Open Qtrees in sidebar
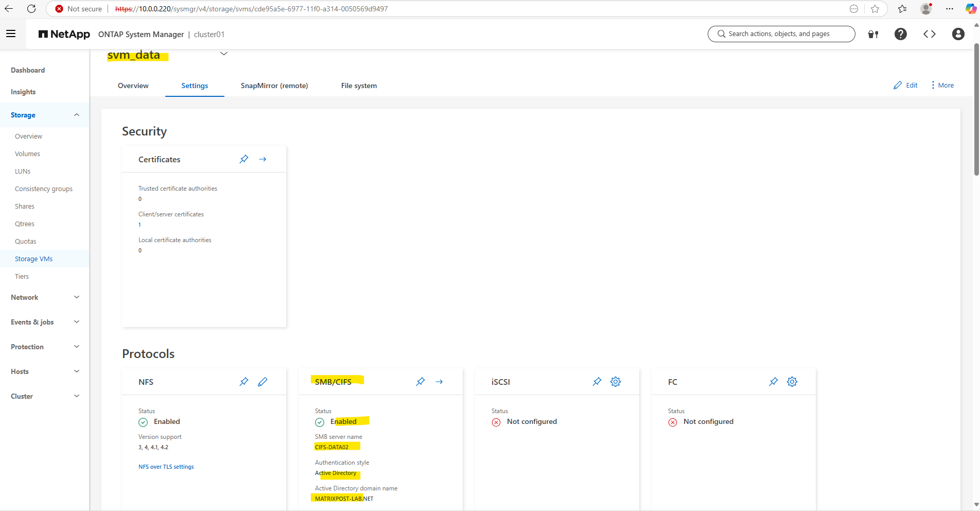Image resolution: width=980 pixels, height=511 pixels. point(25,224)
